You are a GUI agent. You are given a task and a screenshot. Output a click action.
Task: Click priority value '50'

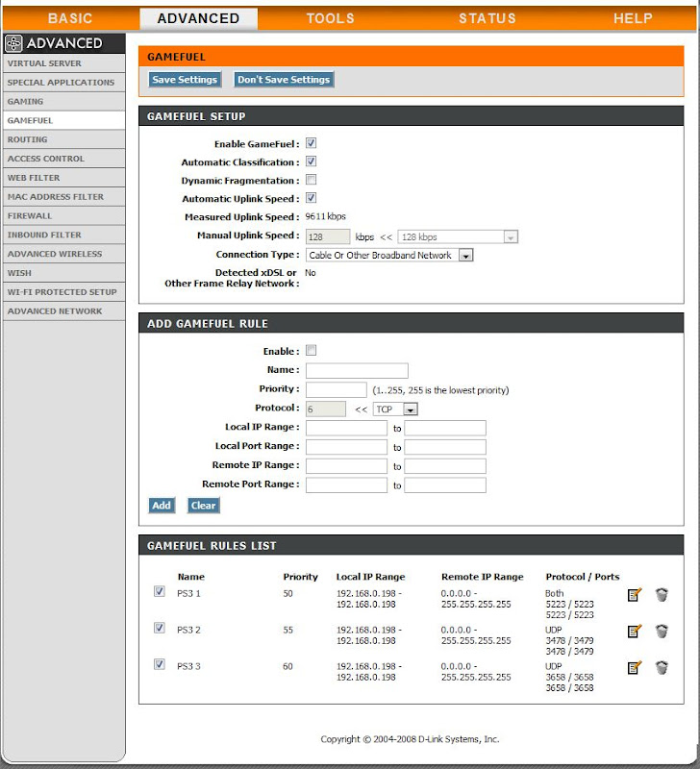click(x=287, y=593)
